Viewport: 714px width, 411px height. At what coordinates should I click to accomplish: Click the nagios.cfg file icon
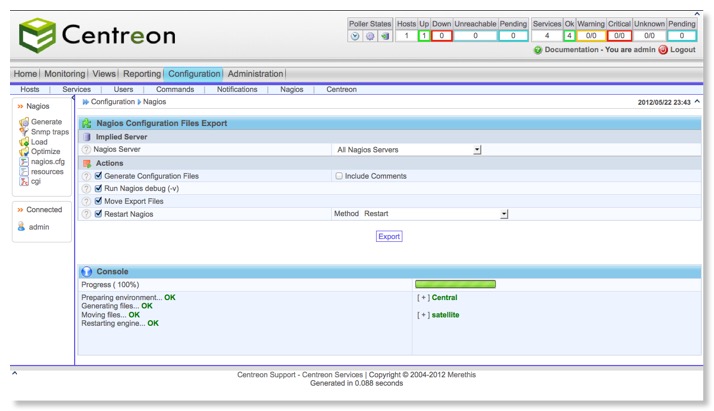click(x=24, y=162)
